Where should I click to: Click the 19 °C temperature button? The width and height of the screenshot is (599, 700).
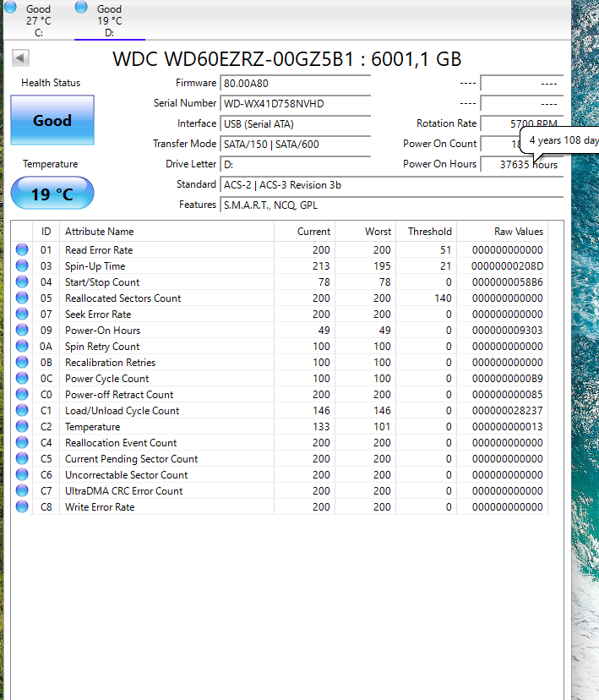coord(52,194)
